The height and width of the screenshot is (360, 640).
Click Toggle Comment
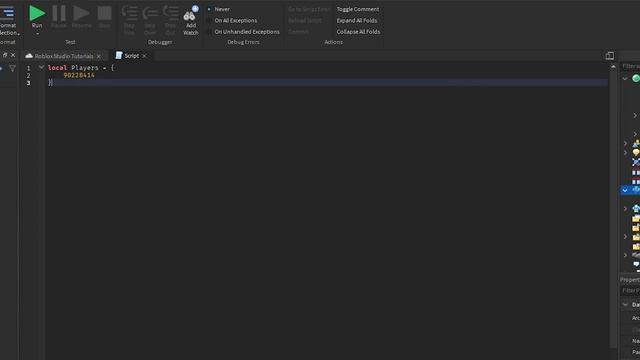click(358, 9)
